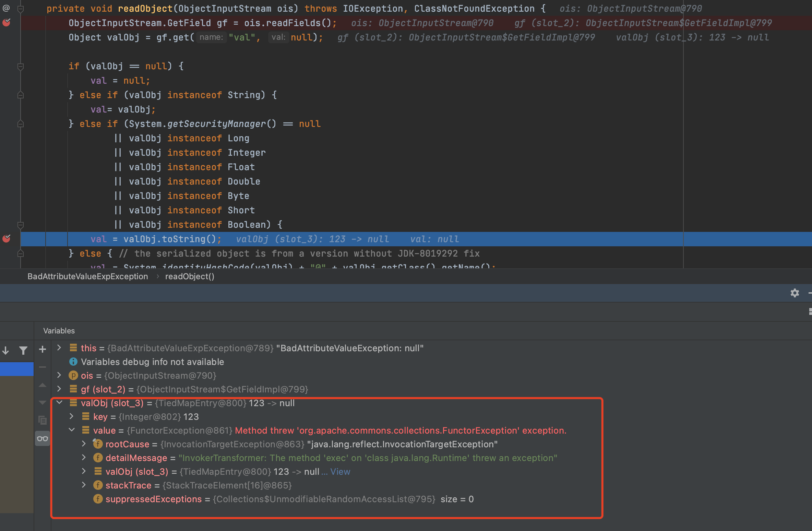812x531 pixels.
Task: Expand nested 'valObj (slot_3)' under value
Action: pos(84,471)
